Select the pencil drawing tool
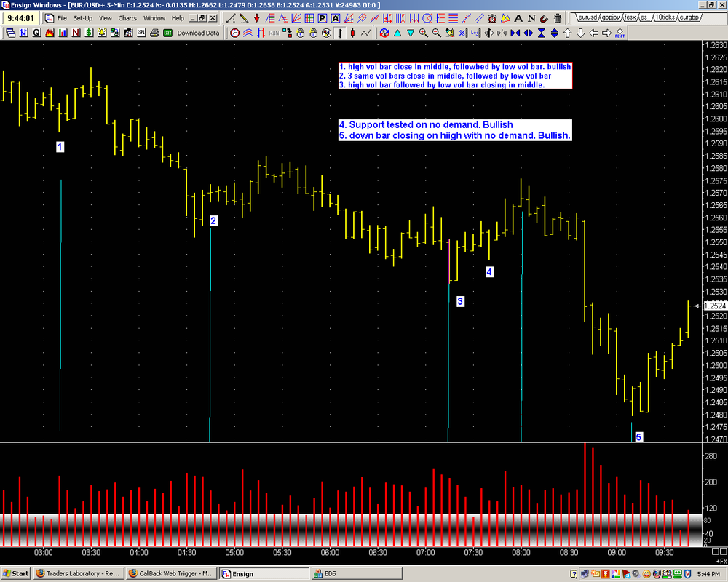728x582 pixels. pos(244,19)
